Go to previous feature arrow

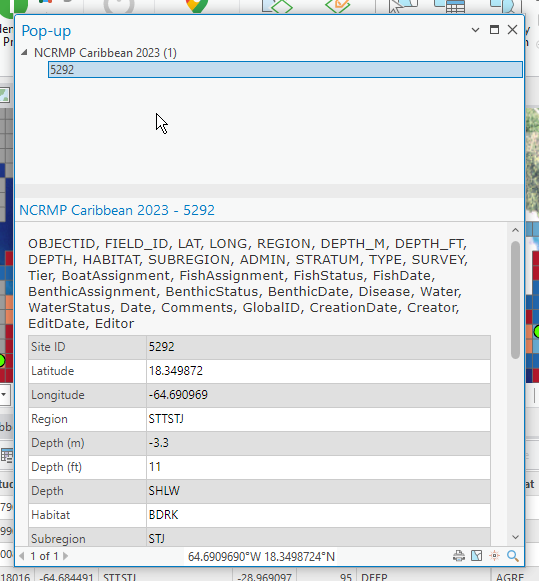(22, 556)
